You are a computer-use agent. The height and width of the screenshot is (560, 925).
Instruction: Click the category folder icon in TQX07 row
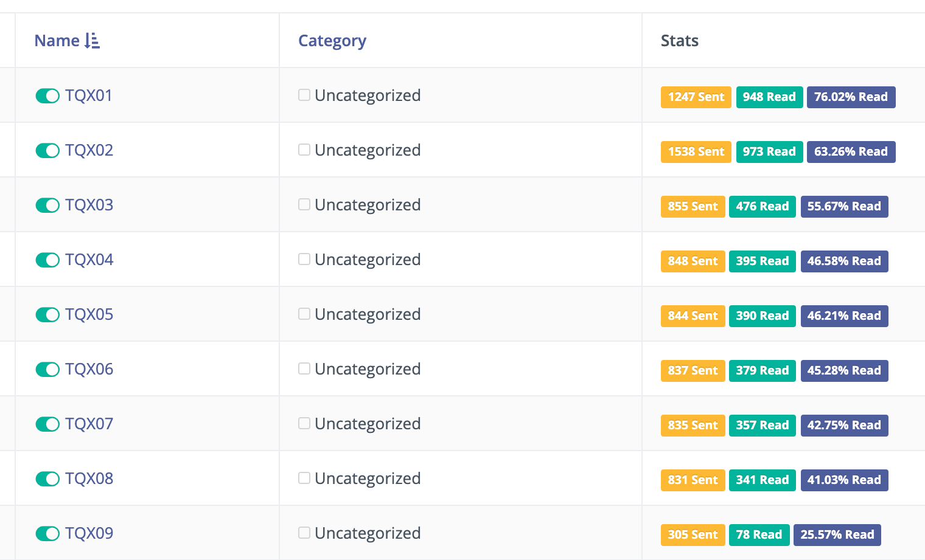point(304,423)
